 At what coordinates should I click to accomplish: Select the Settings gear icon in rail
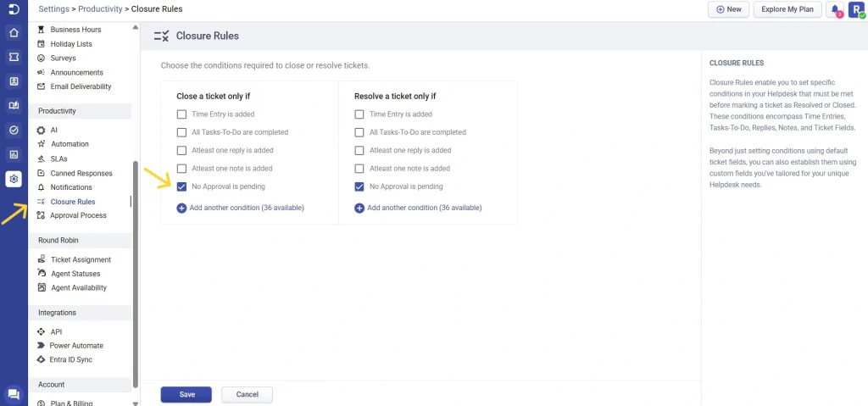(14, 179)
